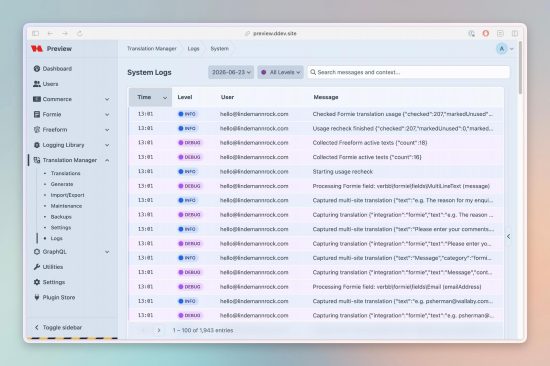Click the browser reload icon
Viewport: 550px width, 366px height.
[x=80, y=33]
